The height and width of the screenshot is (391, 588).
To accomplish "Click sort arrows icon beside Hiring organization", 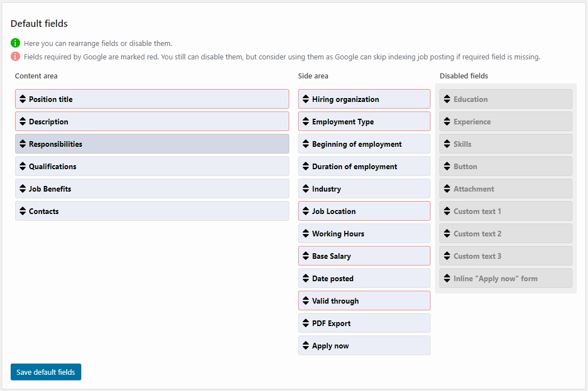I will click(305, 99).
